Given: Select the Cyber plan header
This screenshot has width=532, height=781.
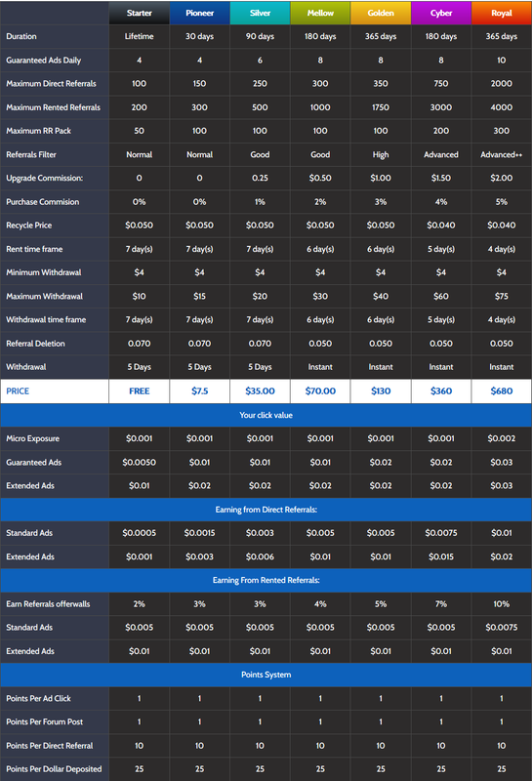Looking at the screenshot, I should click(x=441, y=13).
